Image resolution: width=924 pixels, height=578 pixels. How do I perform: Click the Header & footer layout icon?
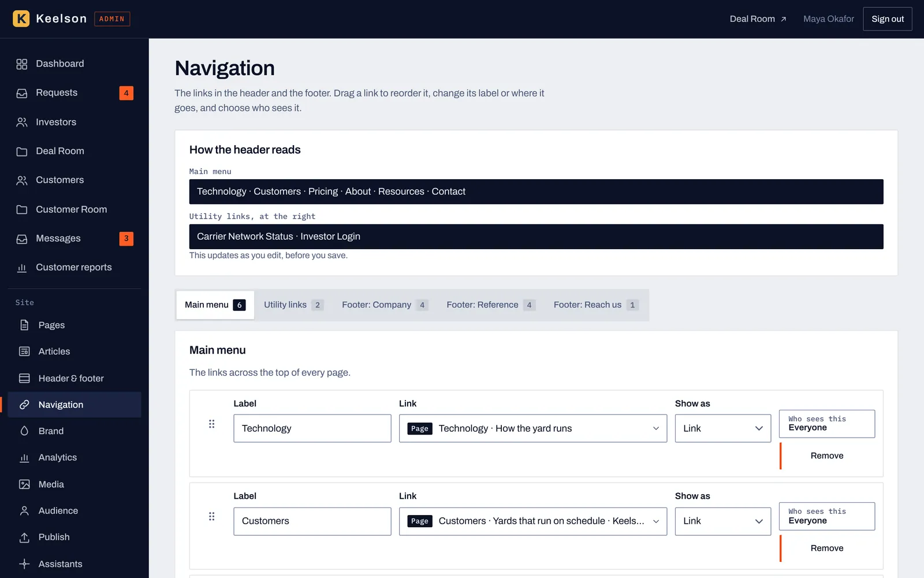coord(24,379)
